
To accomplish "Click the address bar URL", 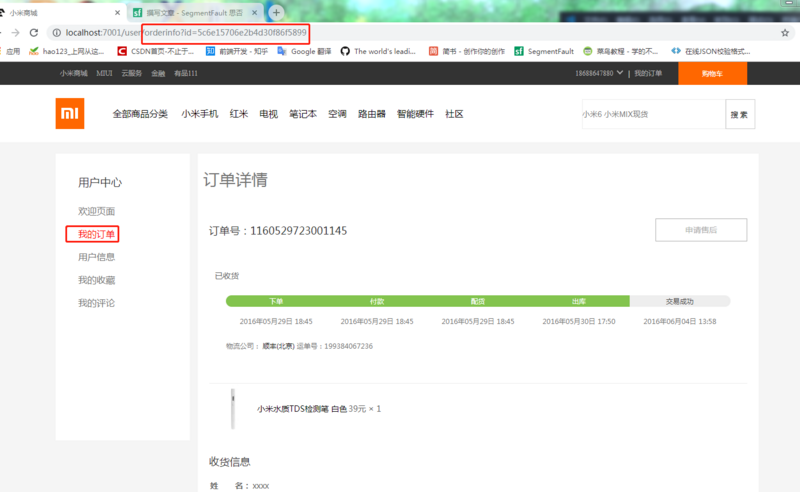I will point(186,33).
